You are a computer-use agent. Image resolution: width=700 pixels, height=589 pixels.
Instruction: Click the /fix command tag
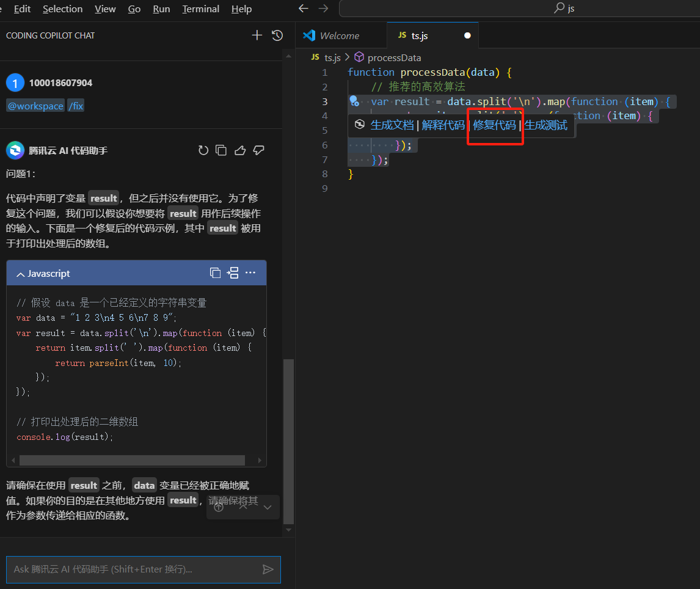76,106
